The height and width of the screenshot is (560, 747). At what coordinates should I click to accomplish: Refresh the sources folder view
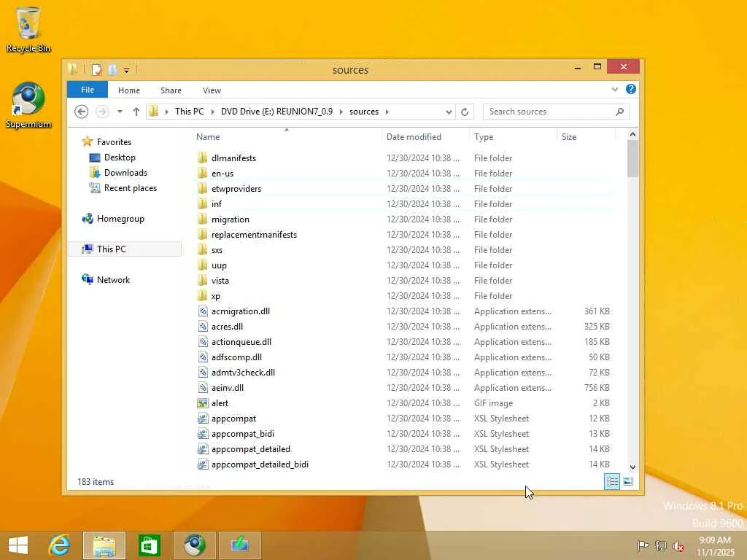tap(465, 112)
